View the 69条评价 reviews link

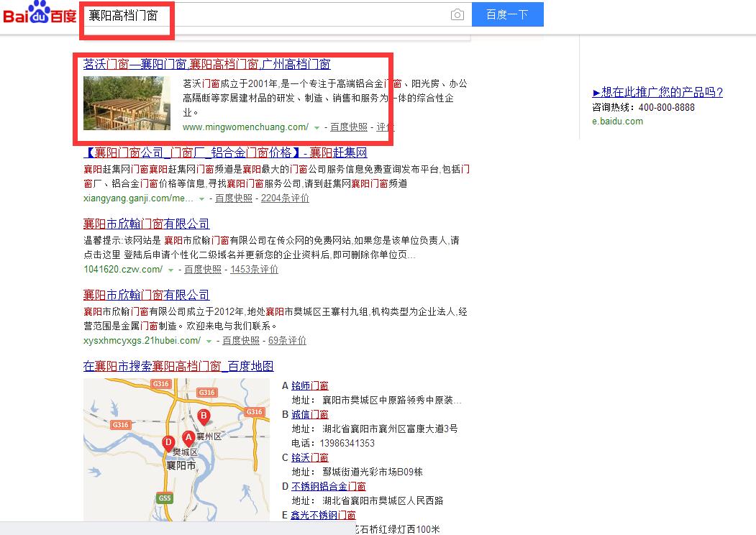[287, 341]
